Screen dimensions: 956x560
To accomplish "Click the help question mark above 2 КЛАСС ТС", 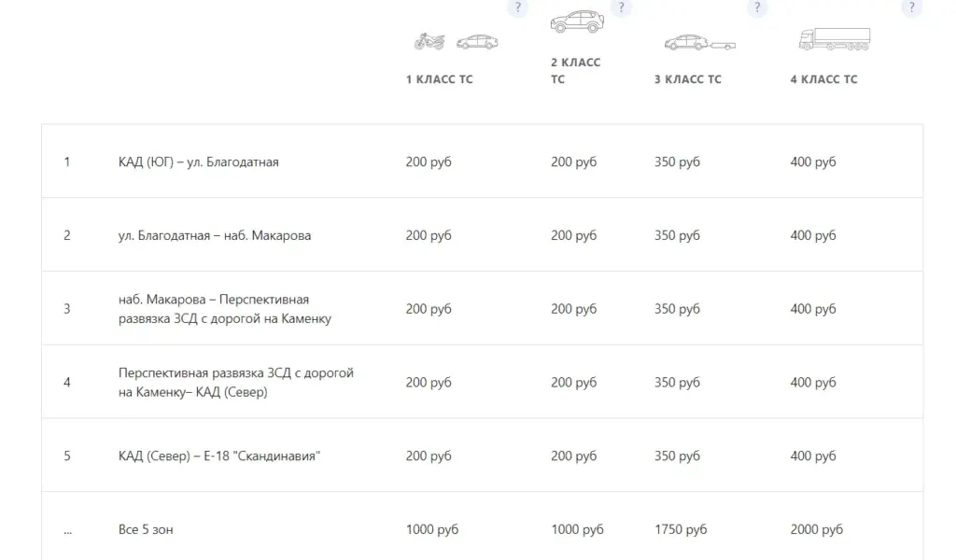I will [x=621, y=7].
